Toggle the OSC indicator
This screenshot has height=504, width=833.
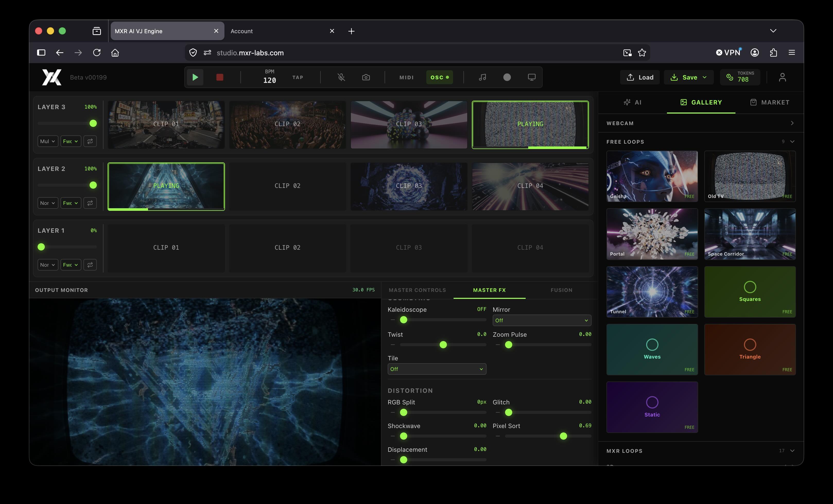[439, 77]
